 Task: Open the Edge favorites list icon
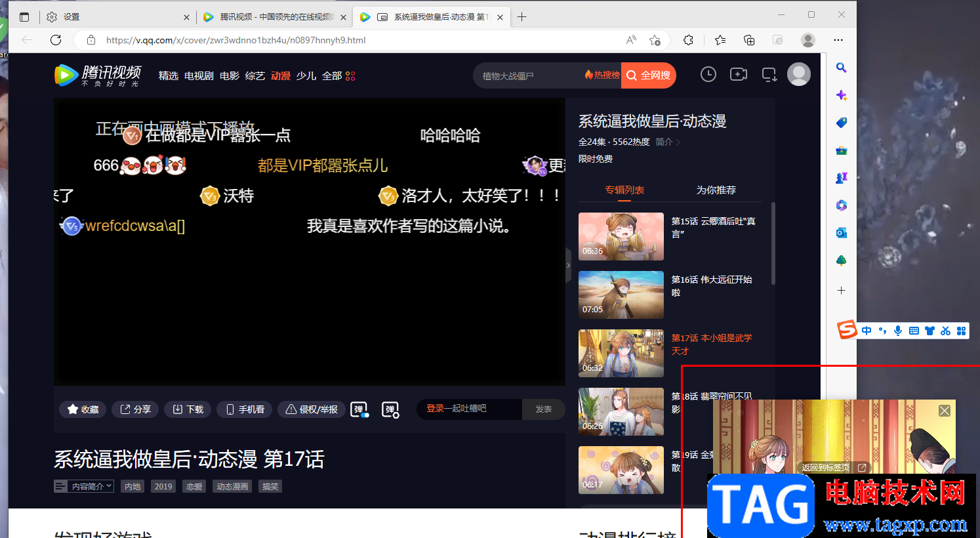click(720, 40)
